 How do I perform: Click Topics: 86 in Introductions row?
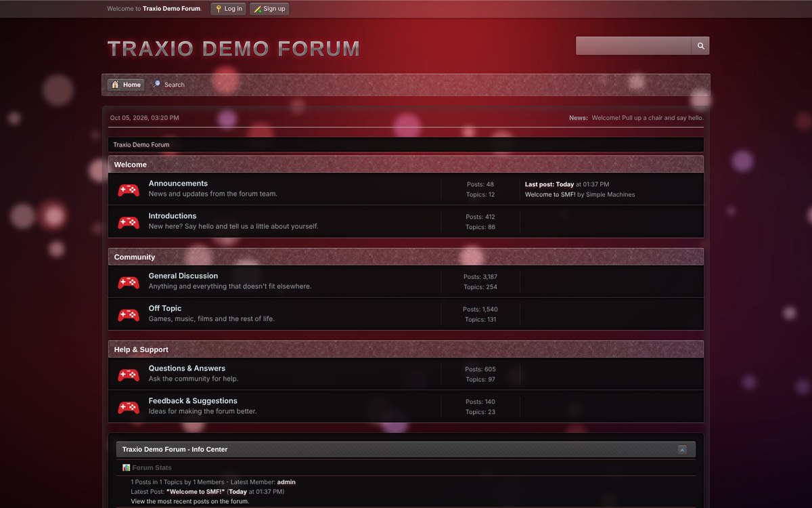[480, 228]
